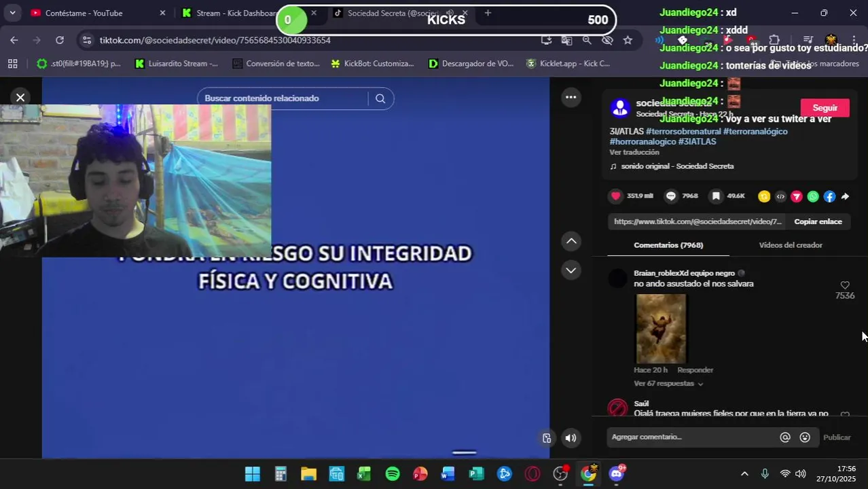Go to previous video with up arrow
The image size is (868, 489).
[x=571, y=241]
